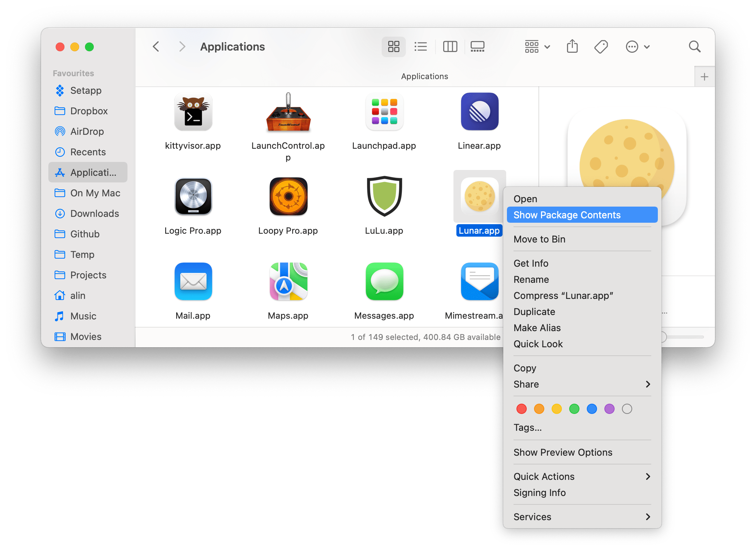Expand the Services submenu
Image resolution: width=756 pixels, height=548 pixels.
(582, 517)
